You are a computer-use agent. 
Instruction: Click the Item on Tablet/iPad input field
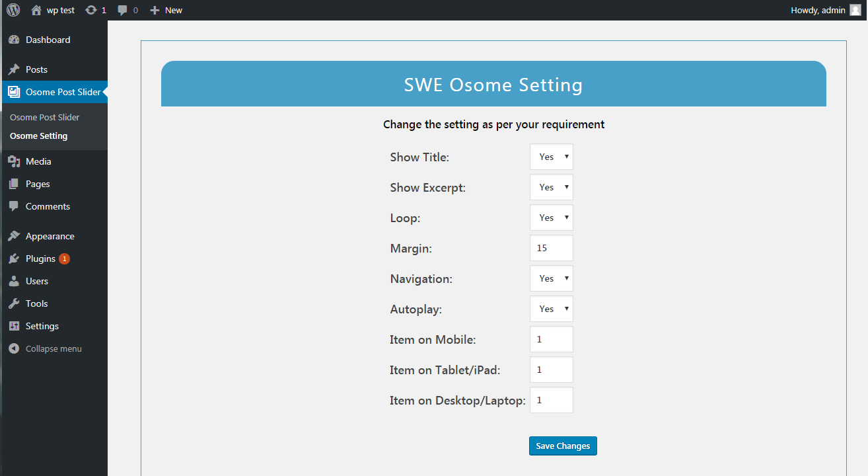click(552, 370)
